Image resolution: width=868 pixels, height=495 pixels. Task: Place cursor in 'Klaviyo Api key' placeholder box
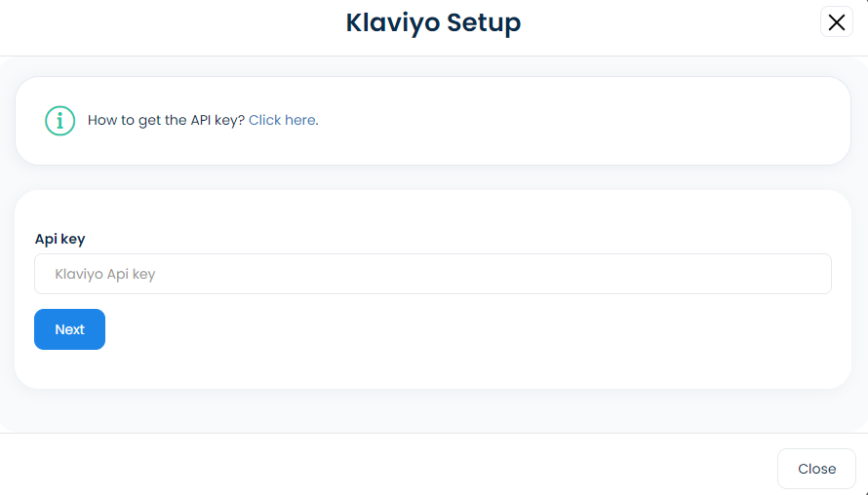(433, 274)
